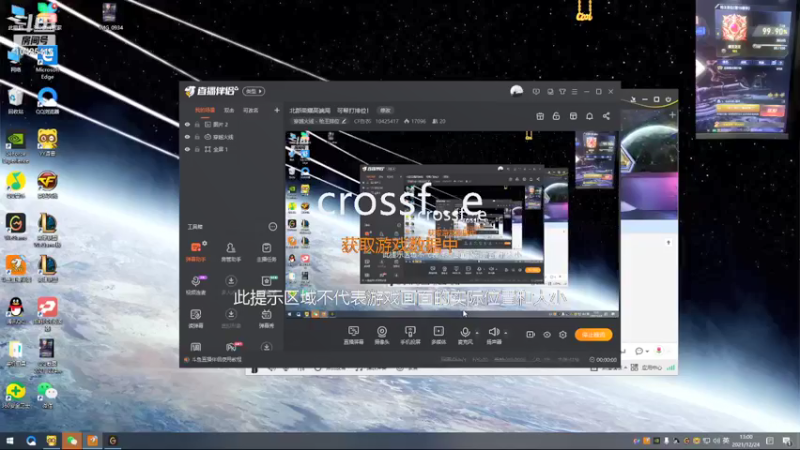Open the WeChat taskbar icon
The height and width of the screenshot is (450, 800).
pos(72,441)
